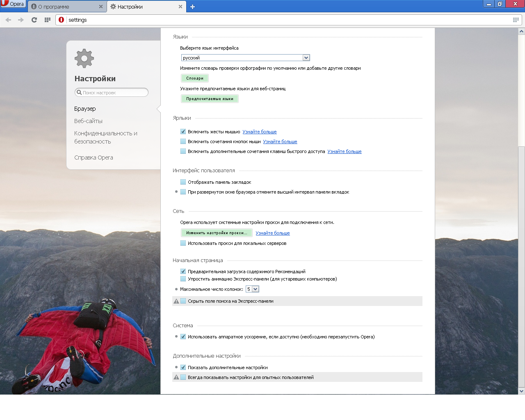The width and height of the screenshot is (525, 420).
Task: Switch to the О программе tab
Action: 66,7
